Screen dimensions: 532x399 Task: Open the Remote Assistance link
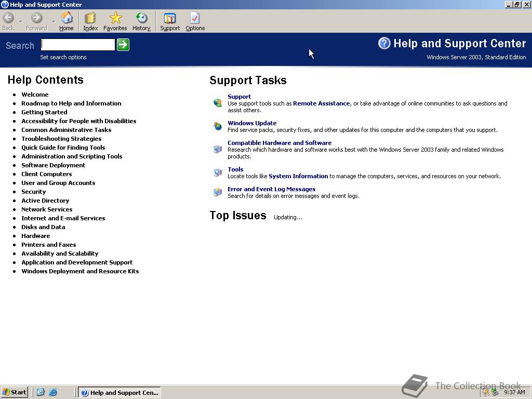[321, 103]
